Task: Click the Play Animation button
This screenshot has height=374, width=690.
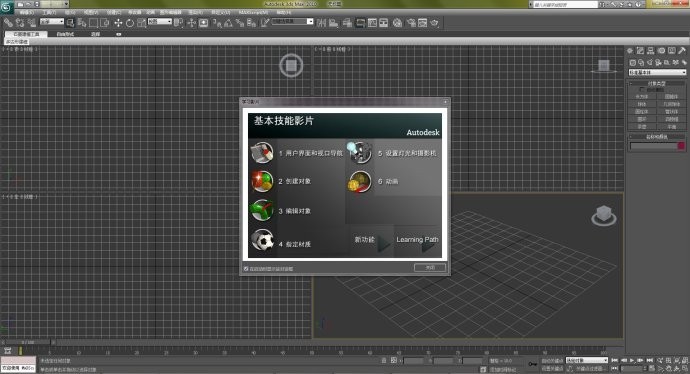Action: [x=632, y=360]
